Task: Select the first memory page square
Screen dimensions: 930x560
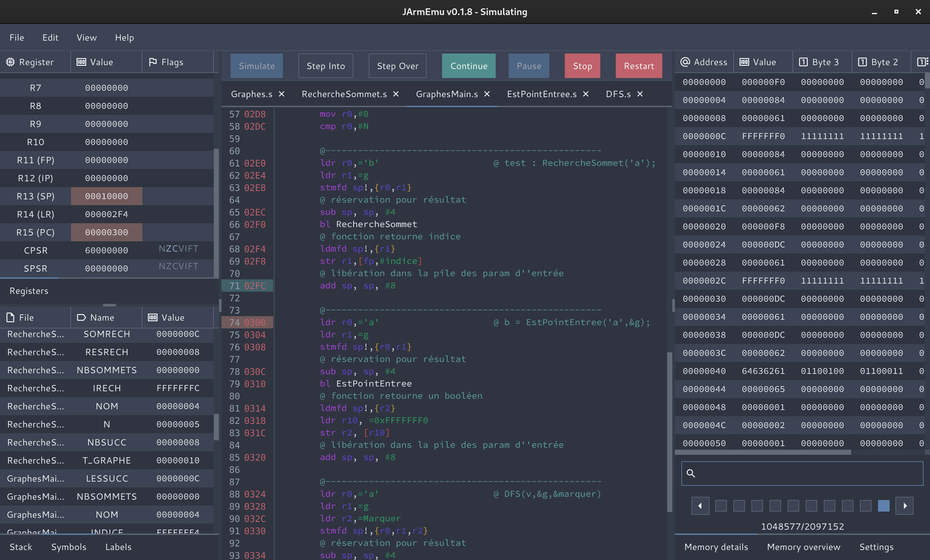Action: click(x=721, y=506)
